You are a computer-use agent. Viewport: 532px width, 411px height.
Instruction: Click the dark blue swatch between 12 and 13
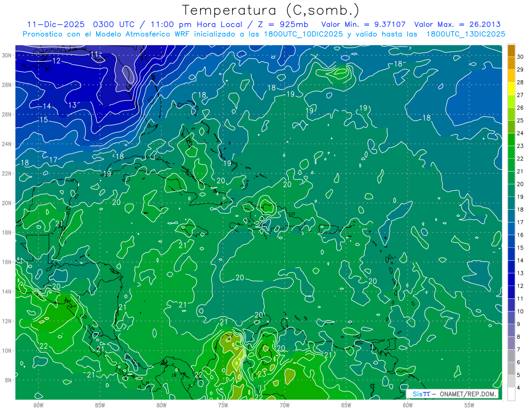[x=511, y=279]
